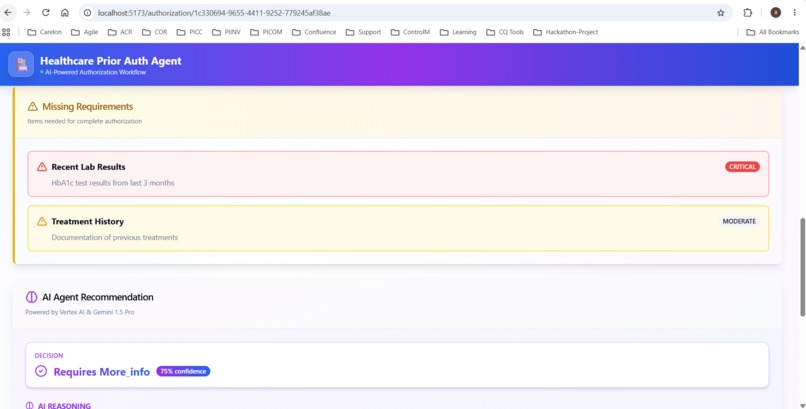Bookmark this page with the star icon
This screenshot has width=806, height=409.
pos(721,13)
